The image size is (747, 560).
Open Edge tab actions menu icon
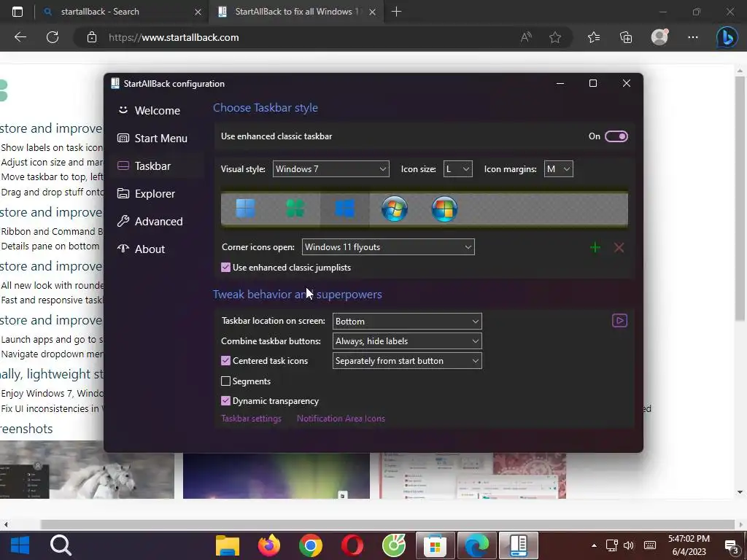click(18, 12)
